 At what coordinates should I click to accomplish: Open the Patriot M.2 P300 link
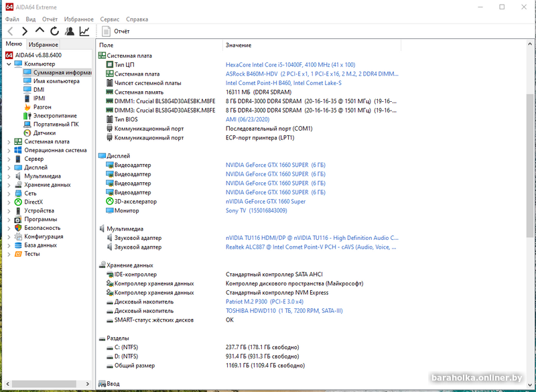[x=265, y=302]
